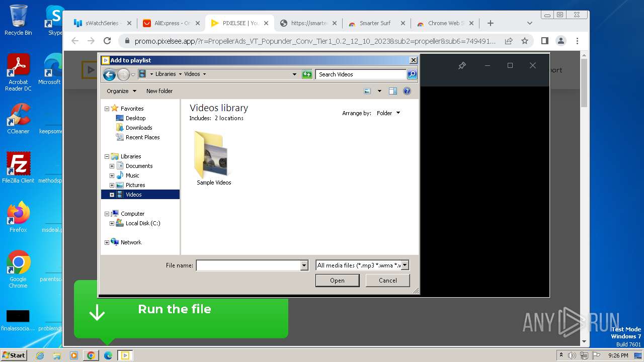The height and width of the screenshot is (362, 644).
Task: Open a new Chrome tab with plus
Action: click(491, 23)
